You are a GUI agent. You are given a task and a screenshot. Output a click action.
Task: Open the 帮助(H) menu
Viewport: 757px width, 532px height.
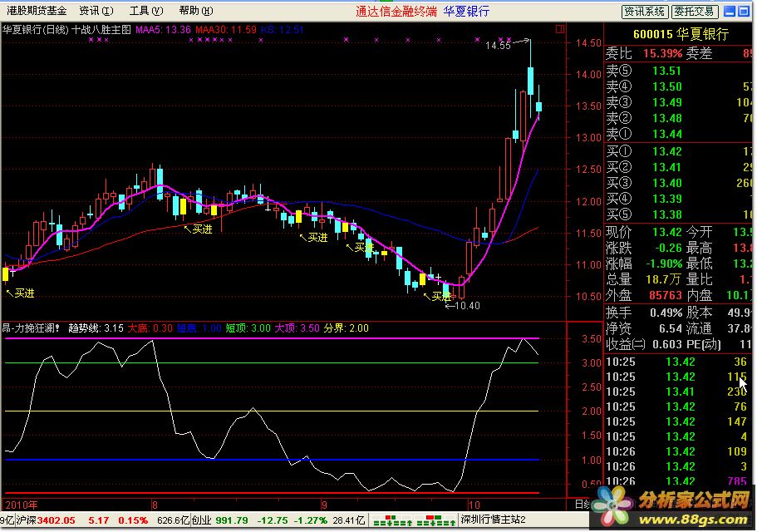coord(195,10)
